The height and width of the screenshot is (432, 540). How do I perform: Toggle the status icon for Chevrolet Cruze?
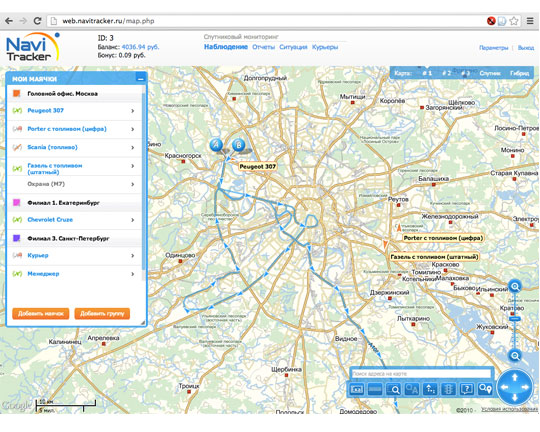(17, 220)
